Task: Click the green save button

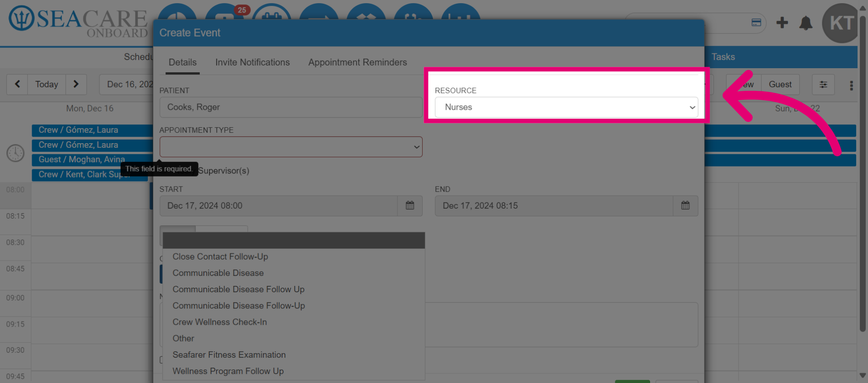Action: (x=632, y=382)
